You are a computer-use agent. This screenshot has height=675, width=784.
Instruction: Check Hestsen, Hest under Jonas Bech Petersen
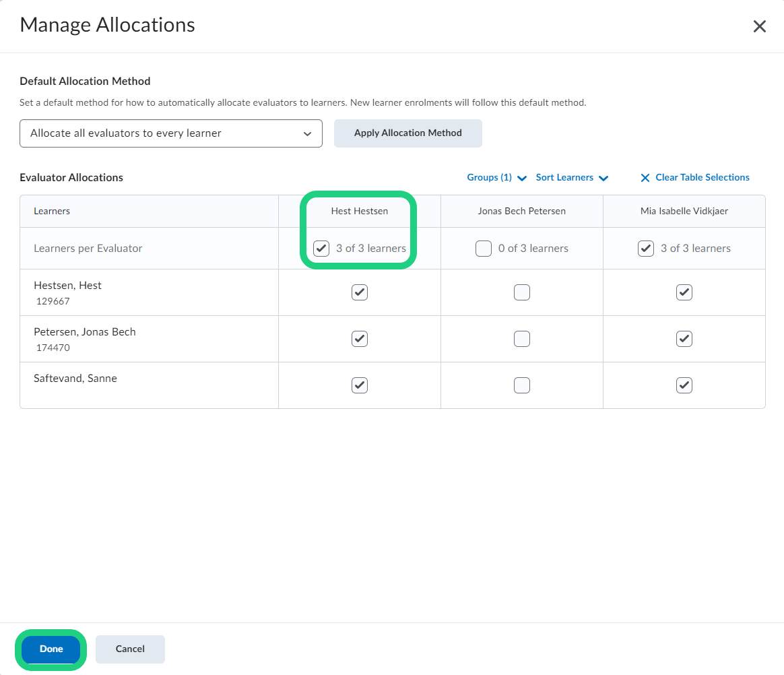coord(522,292)
